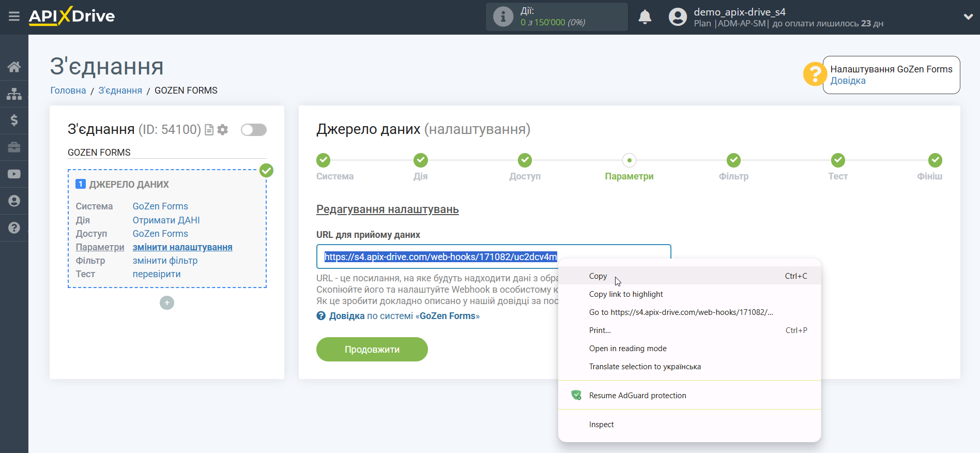Click the GoZen Forms access link

(x=160, y=234)
